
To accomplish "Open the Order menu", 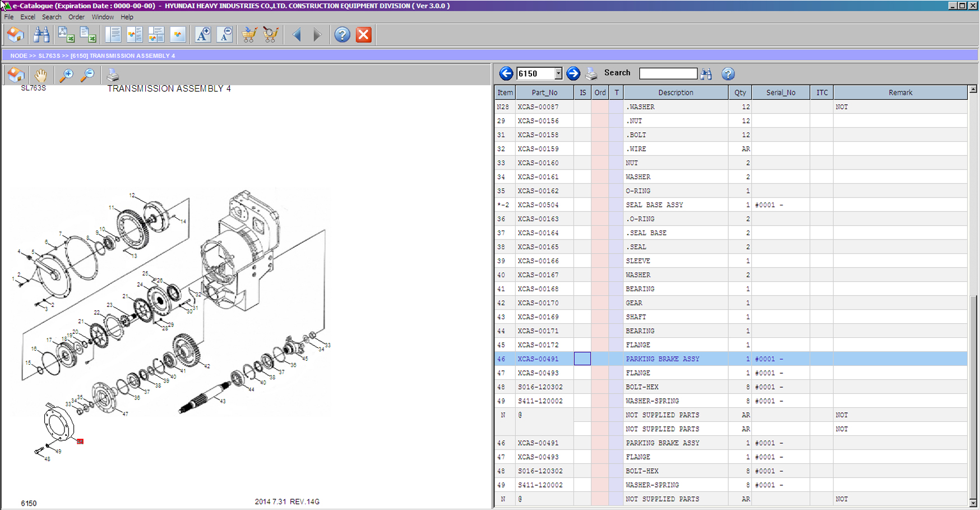I will click(x=76, y=17).
